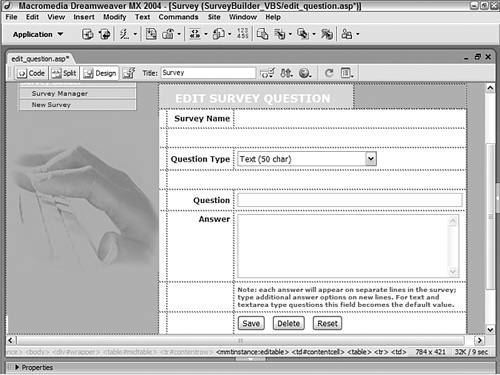500x375 pixels.
Task: Click the Dynamic Data icon
Action: (124, 34)
